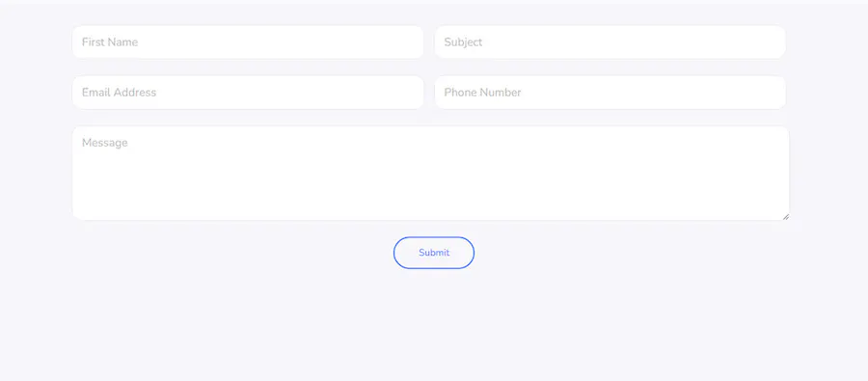Click the Submit button
This screenshot has width=868, height=381.
pos(434,253)
